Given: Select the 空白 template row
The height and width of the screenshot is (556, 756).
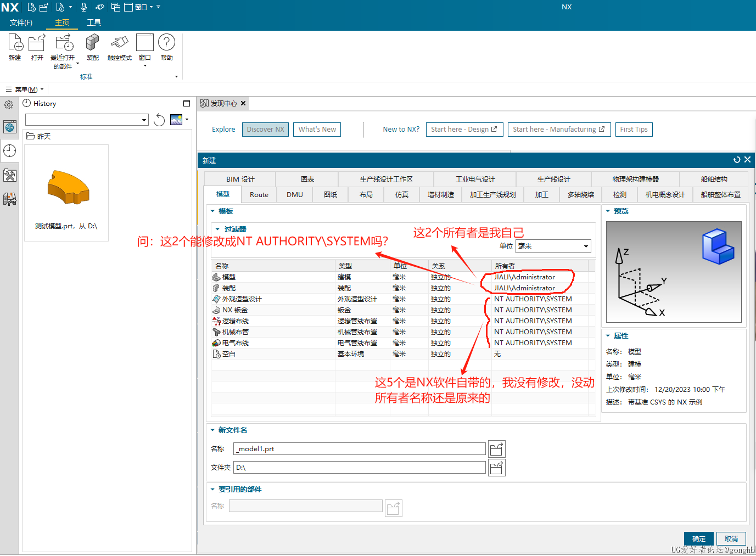Looking at the screenshot, I should (404, 354).
